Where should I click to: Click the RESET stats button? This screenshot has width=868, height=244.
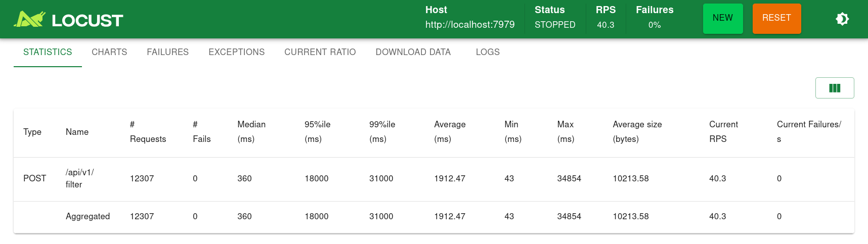(x=776, y=19)
